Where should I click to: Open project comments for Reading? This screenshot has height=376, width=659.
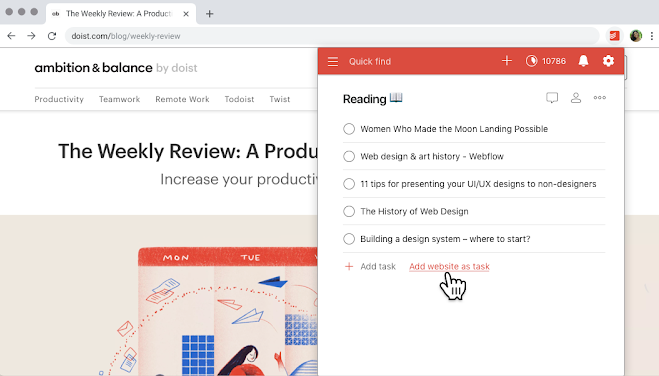pos(552,98)
